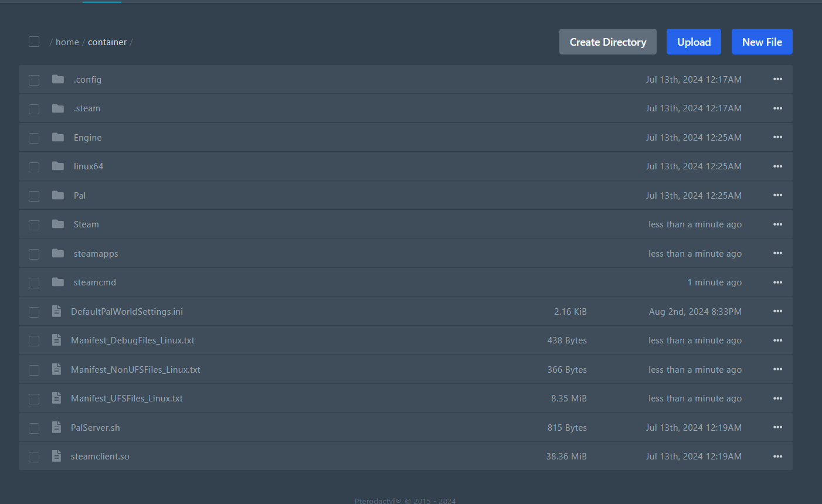This screenshot has width=822, height=504.
Task: Click the Pal folder icon
Action: tap(57, 195)
